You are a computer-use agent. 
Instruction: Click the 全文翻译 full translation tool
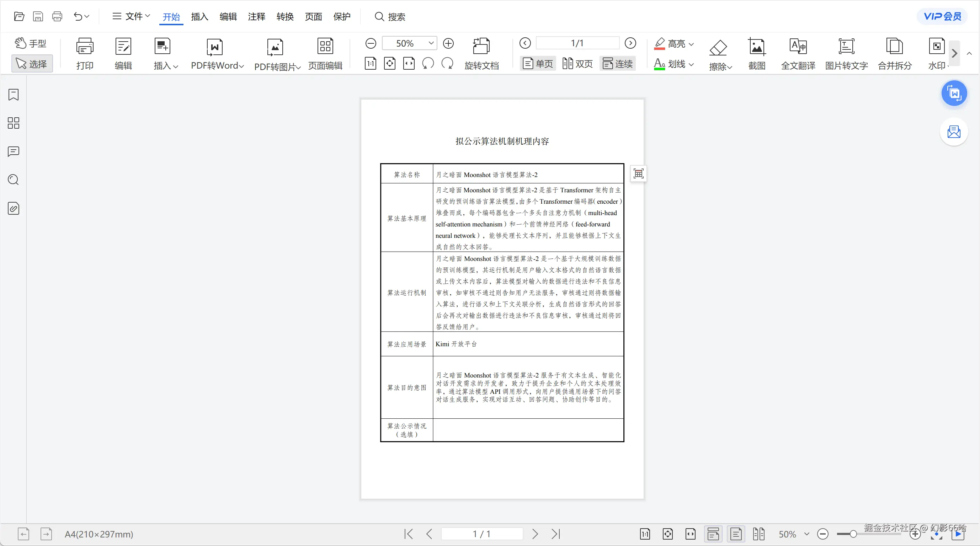coord(798,54)
